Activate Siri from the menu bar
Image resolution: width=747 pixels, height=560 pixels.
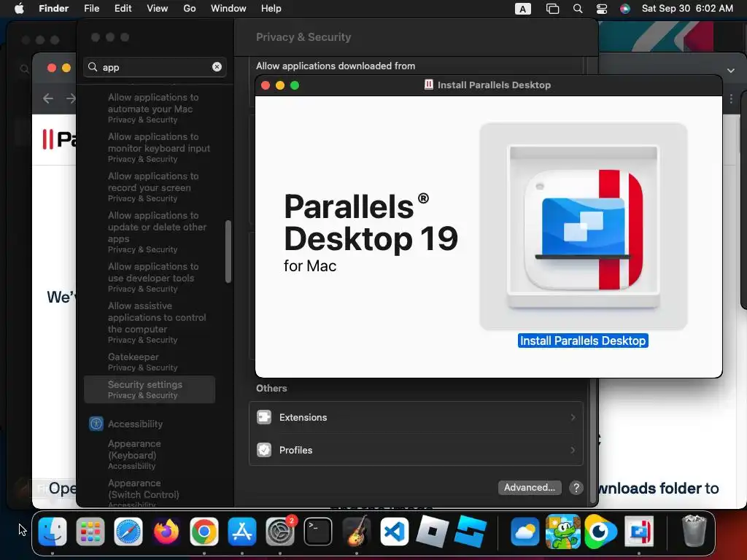pyautogui.click(x=625, y=9)
